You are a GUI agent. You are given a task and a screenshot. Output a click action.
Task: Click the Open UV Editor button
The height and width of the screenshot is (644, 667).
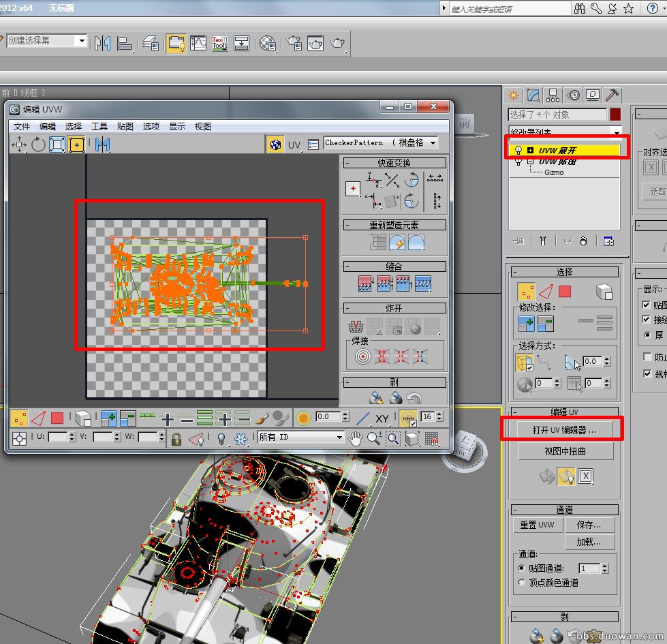pyautogui.click(x=563, y=430)
